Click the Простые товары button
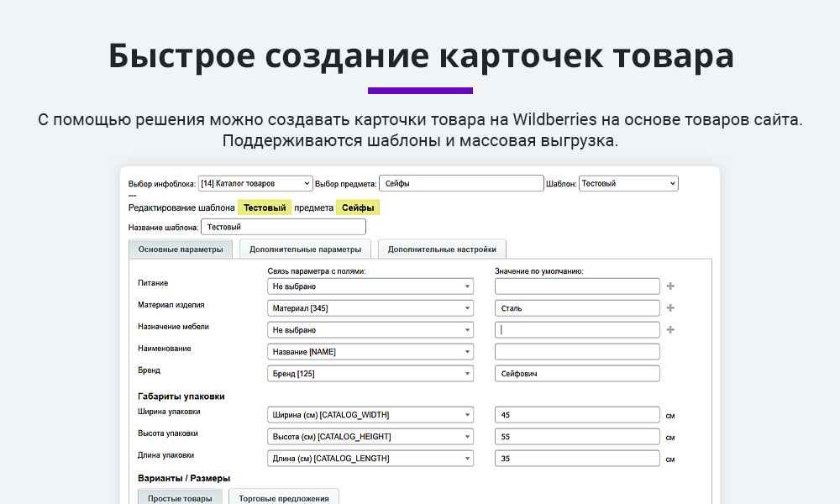The width and height of the screenshot is (840, 504). coord(180,496)
